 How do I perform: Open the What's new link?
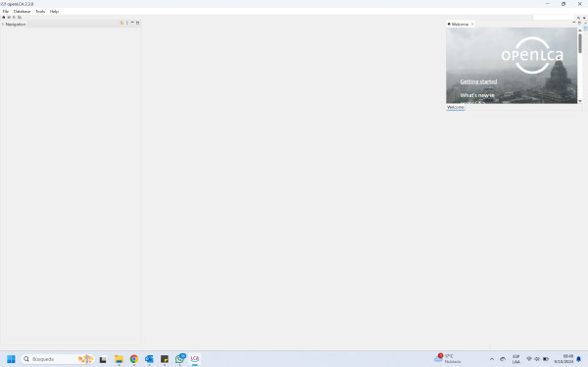pyautogui.click(x=477, y=95)
